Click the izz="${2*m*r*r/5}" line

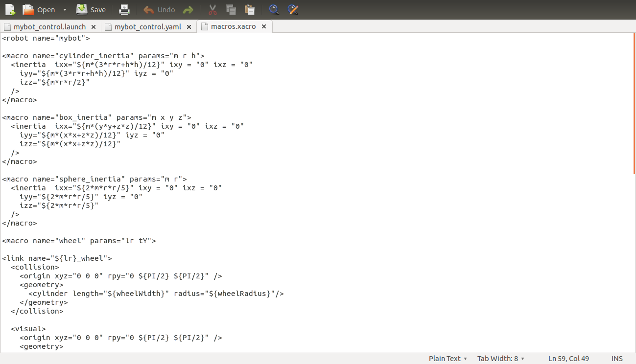pos(59,205)
